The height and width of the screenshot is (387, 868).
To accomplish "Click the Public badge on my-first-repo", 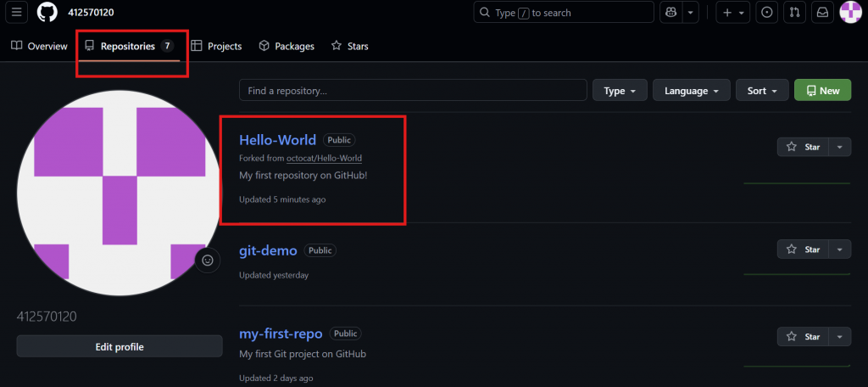I will click(x=346, y=334).
